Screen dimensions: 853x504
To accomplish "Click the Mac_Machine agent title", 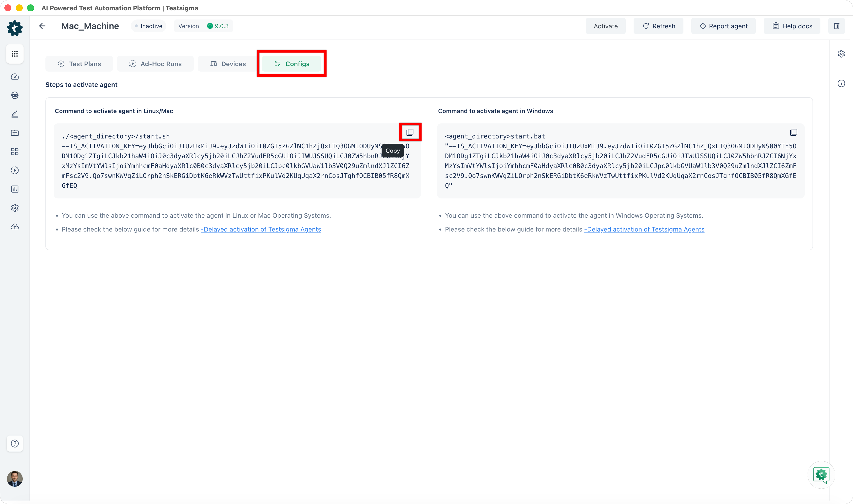I will click(90, 26).
